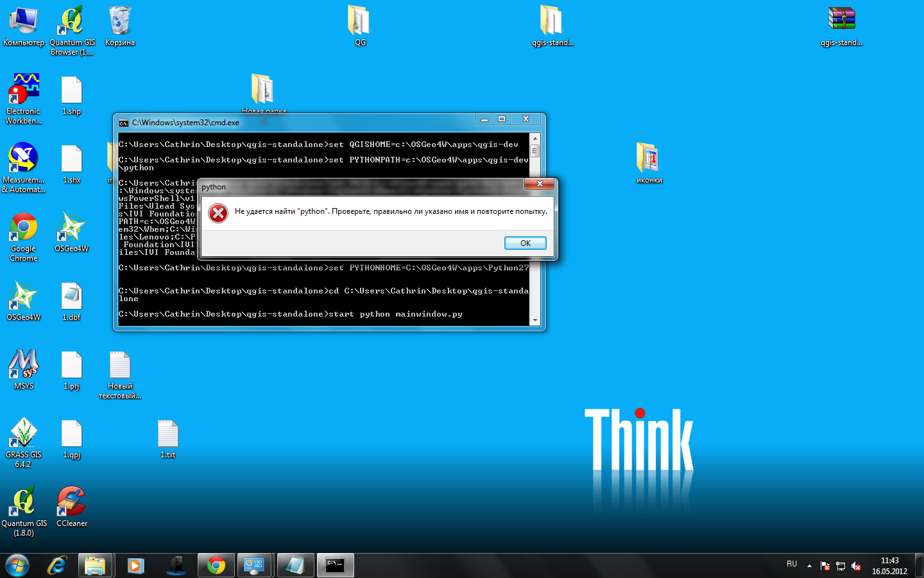The width and height of the screenshot is (924, 578).
Task: Select the Electronic Workbench shortcut
Action: 24,99
